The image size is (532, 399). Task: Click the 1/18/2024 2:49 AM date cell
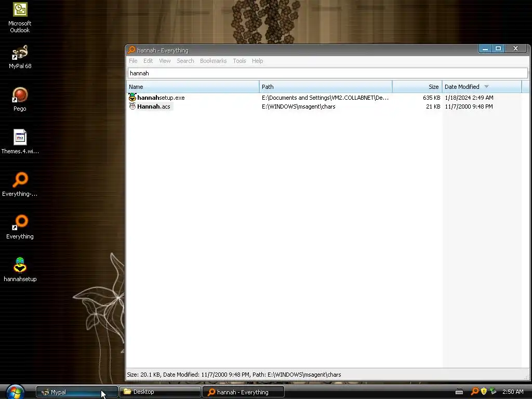[x=469, y=97]
